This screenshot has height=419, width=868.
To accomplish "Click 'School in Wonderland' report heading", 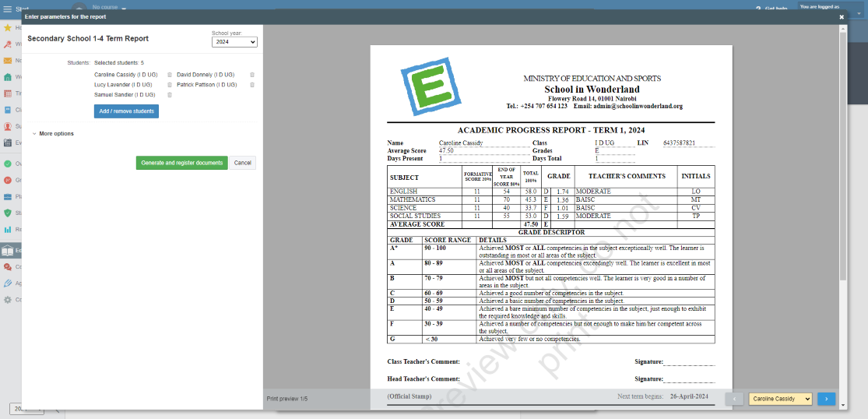I will pos(592,89).
